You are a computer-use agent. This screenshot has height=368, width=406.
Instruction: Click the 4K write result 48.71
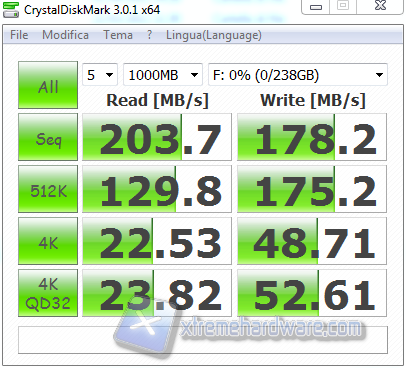click(x=312, y=241)
